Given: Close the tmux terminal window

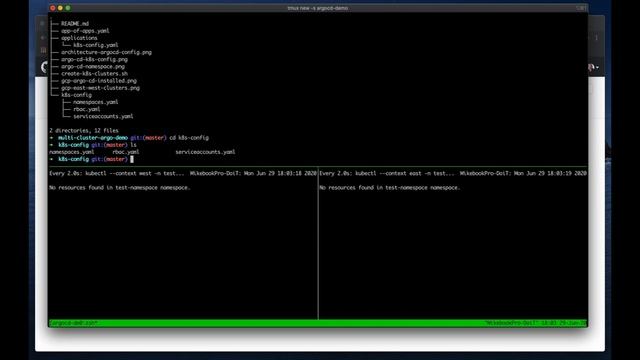Looking at the screenshot, I should tap(53, 8).
